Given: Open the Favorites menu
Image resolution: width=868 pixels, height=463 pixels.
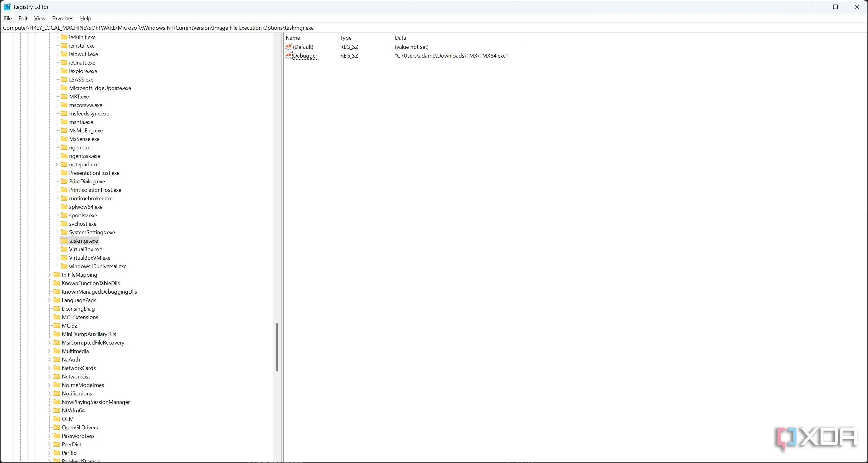Looking at the screenshot, I should click(63, 18).
